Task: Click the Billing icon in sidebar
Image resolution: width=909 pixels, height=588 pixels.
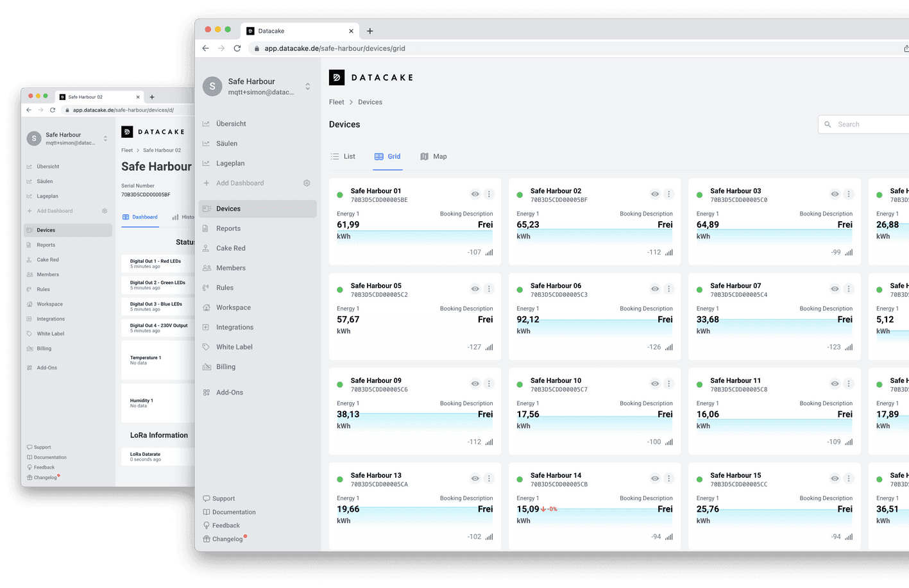Action: 207,367
